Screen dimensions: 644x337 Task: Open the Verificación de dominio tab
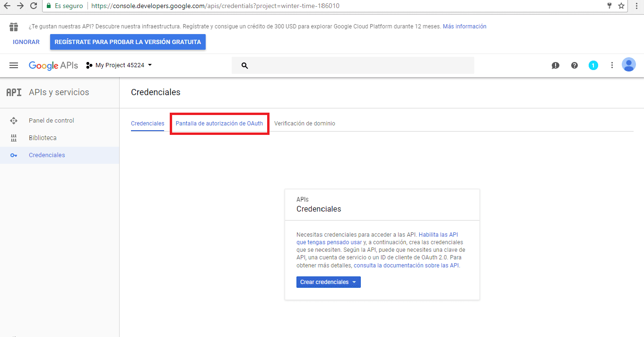[x=305, y=124]
